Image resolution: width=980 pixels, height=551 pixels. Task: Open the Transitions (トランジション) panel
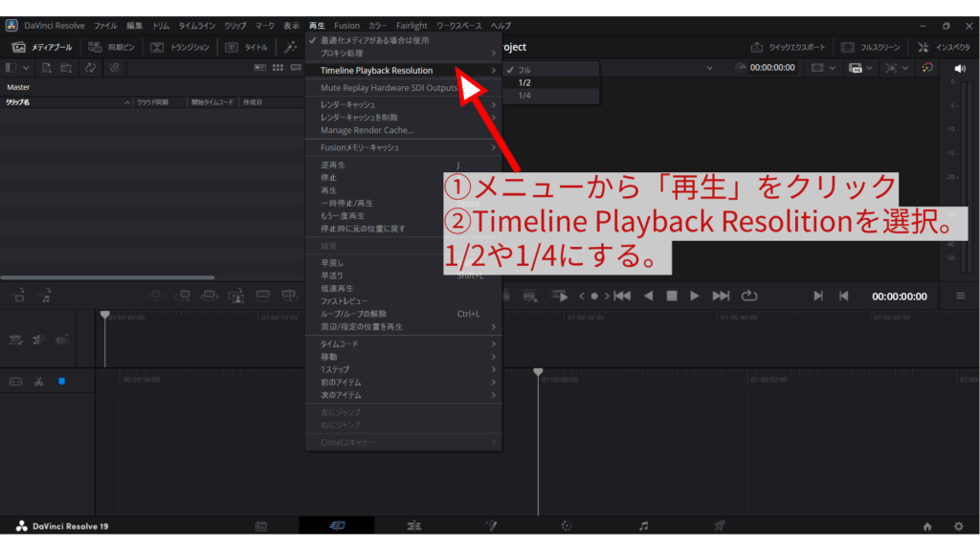(180, 48)
